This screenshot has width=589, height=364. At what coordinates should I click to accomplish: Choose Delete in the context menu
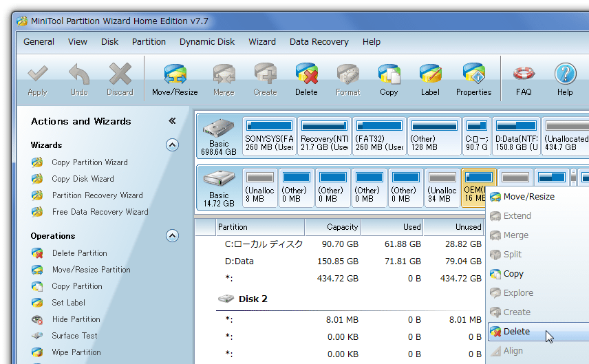[538, 332]
